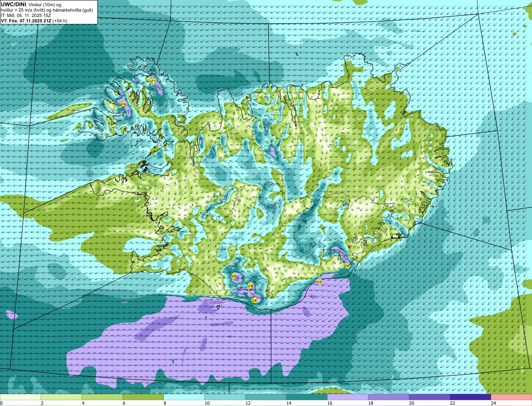Click the valid time 'VT: Fös. 07.11.2025 21Z (+54 h)'
The width and height of the screenshot is (532, 406).
tap(34, 20)
